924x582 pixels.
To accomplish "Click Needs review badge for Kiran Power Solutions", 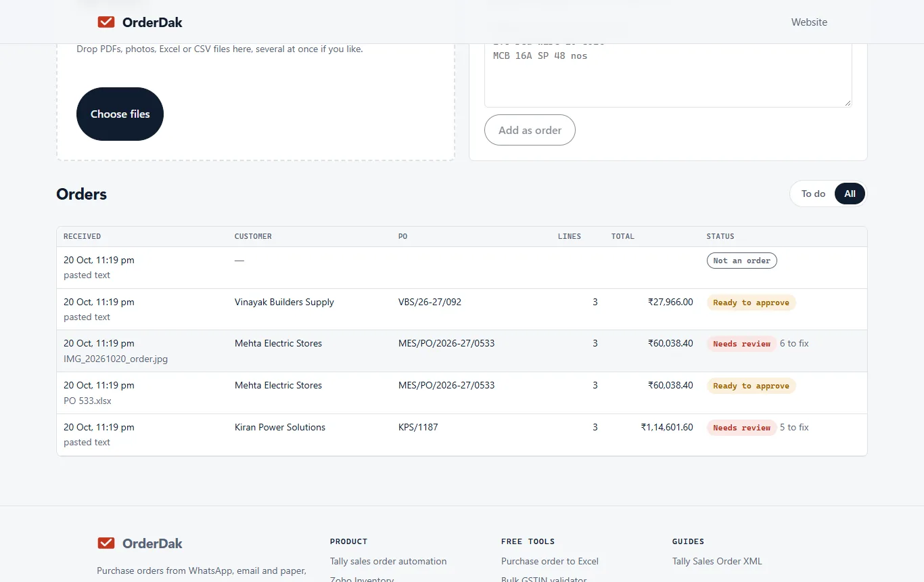I will click(x=741, y=428).
